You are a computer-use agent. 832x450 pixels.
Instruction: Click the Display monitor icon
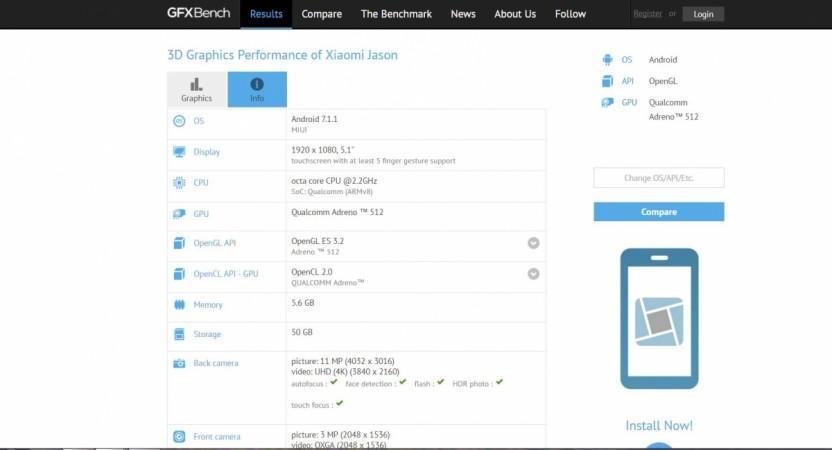(179, 152)
